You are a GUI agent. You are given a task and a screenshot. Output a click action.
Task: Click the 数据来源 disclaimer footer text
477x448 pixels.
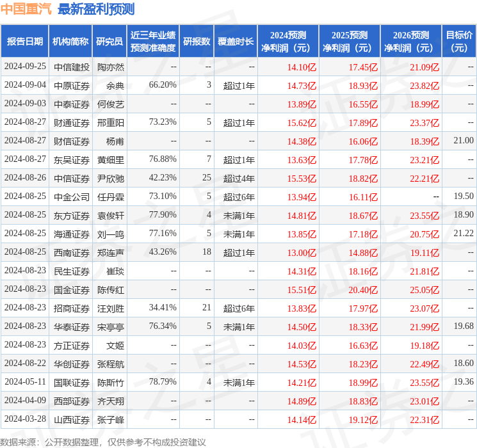[x=103, y=442]
